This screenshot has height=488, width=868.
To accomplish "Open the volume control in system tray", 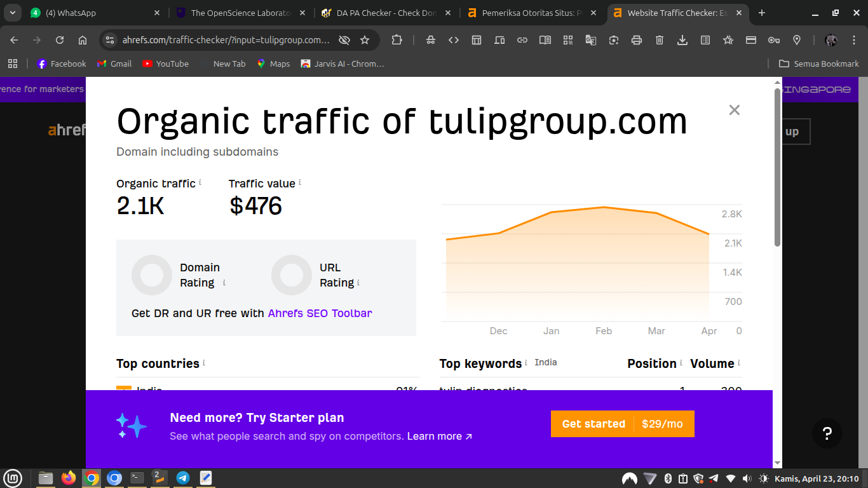I will tap(747, 478).
